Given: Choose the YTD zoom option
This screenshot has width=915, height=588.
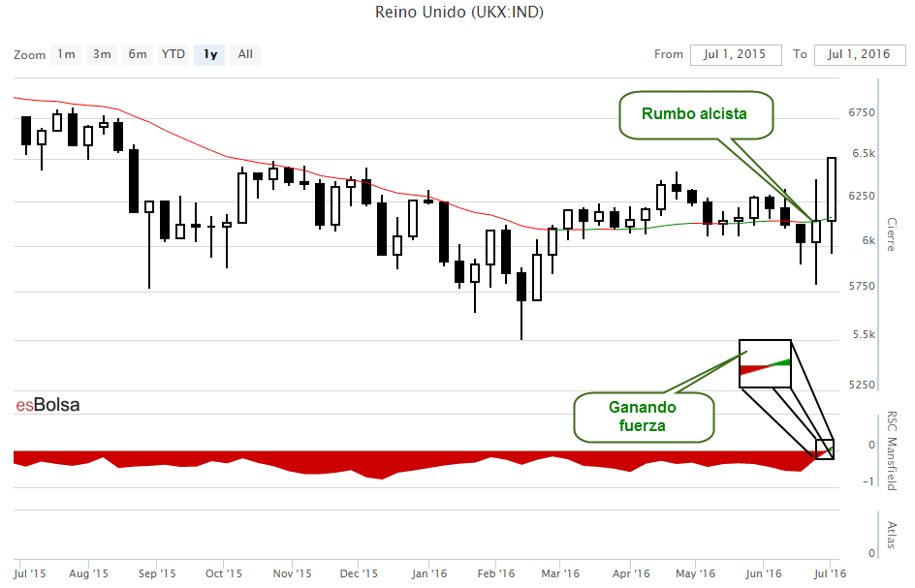Looking at the screenshot, I should click(x=174, y=54).
